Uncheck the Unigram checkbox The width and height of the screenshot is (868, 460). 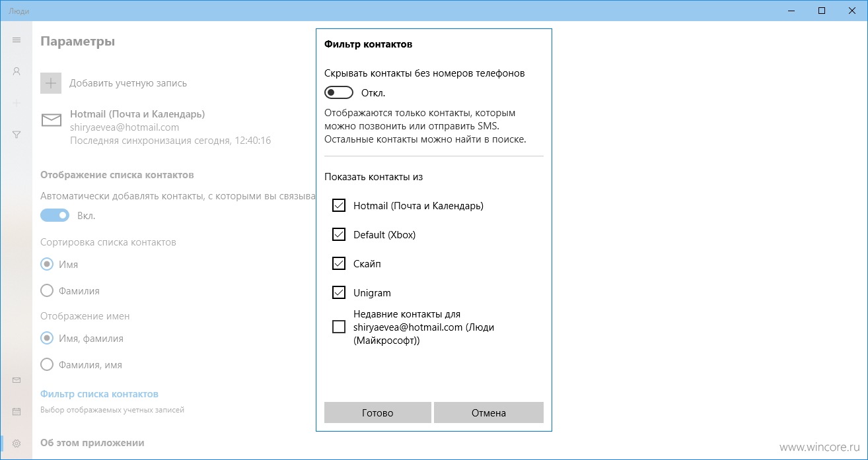point(339,292)
